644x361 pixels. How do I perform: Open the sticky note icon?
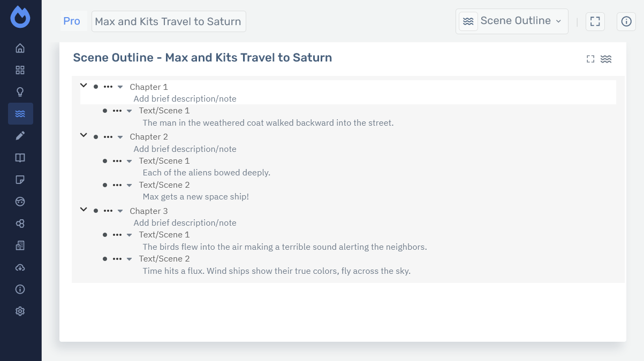point(20,180)
